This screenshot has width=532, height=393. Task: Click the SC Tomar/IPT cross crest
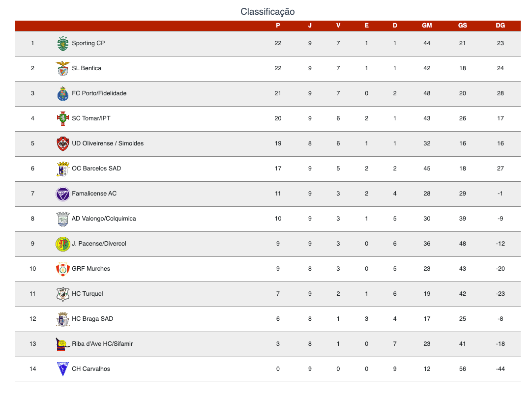(63, 119)
